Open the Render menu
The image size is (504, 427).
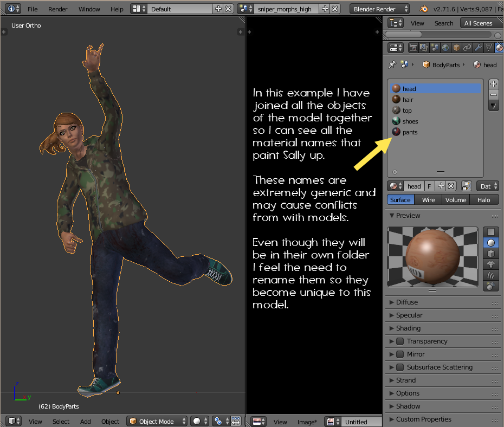pyautogui.click(x=58, y=9)
